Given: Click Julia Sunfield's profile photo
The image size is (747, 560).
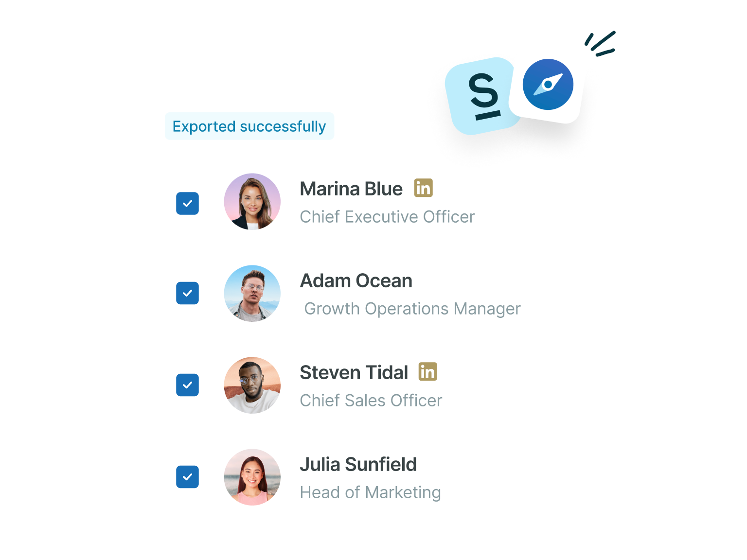Looking at the screenshot, I should [252, 477].
